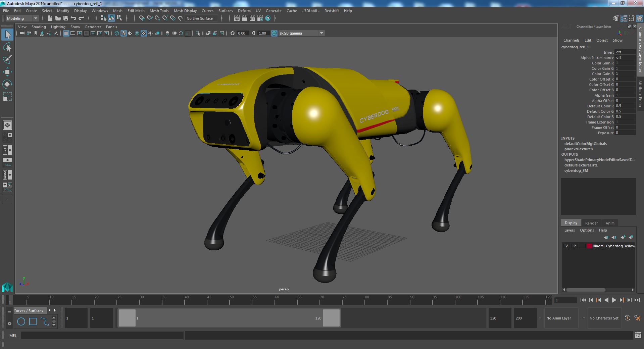Activate the Move tool
Image resolution: width=644 pixels, height=349 pixels.
tap(7, 72)
